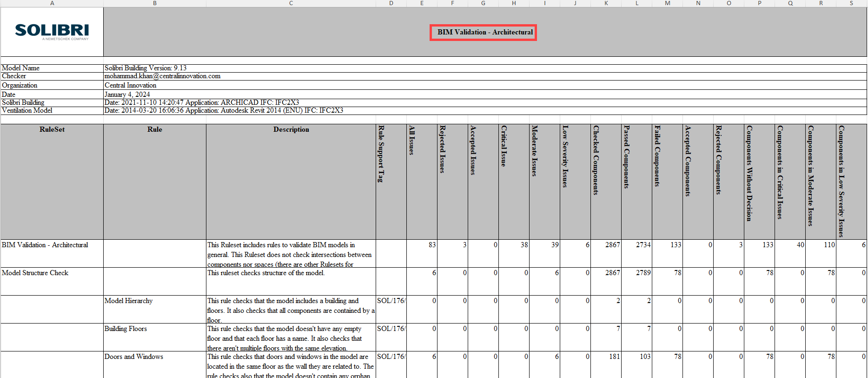Click the 'Model Name' label cell
868x378 pixels.
(52, 68)
